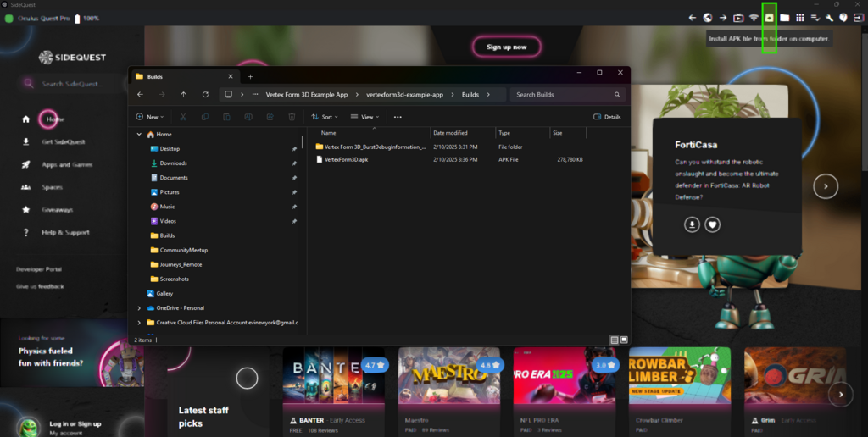Show installed apps grid icon
This screenshot has width=868, height=437.
(800, 18)
